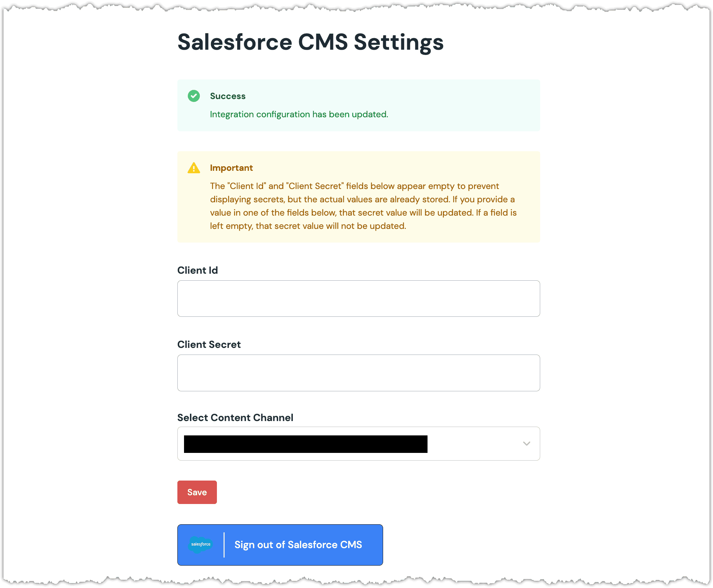This screenshot has height=588, width=713.
Task: Click the yellow warning triangle icon
Action: coord(193,168)
